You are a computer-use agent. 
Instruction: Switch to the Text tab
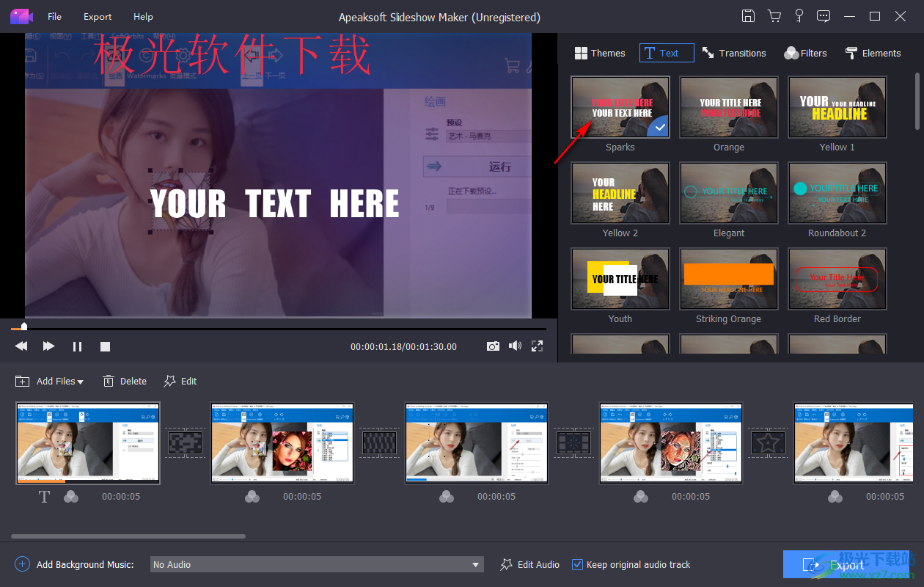pyautogui.click(x=667, y=53)
